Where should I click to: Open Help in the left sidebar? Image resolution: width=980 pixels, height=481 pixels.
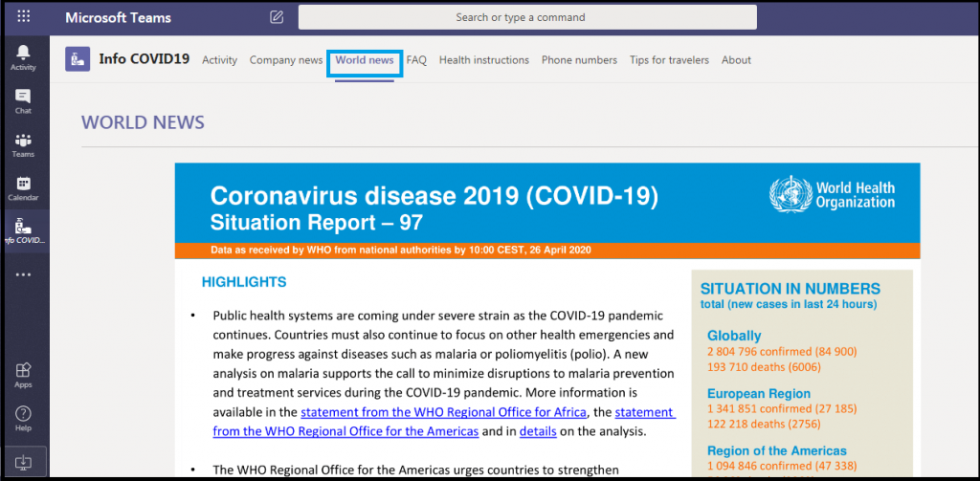[23, 419]
